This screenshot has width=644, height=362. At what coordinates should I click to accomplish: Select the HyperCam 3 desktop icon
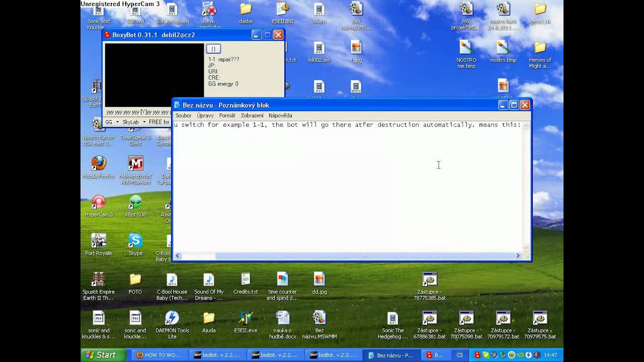click(99, 206)
